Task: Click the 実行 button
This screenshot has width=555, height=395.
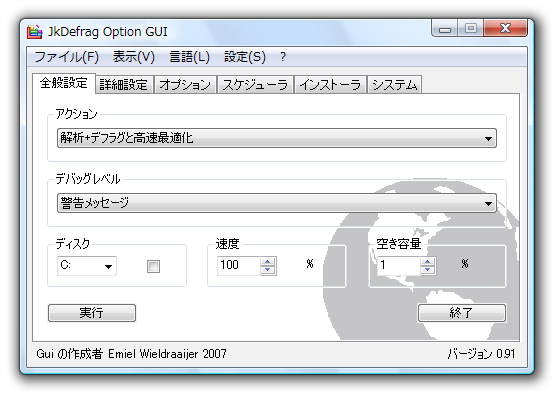Action: tap(92, 313)
